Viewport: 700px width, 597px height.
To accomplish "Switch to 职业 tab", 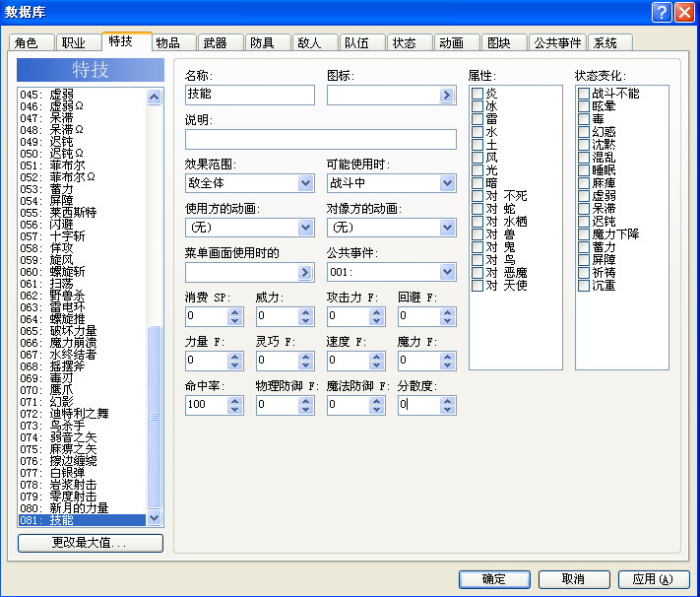I will [x=79, y=43].
